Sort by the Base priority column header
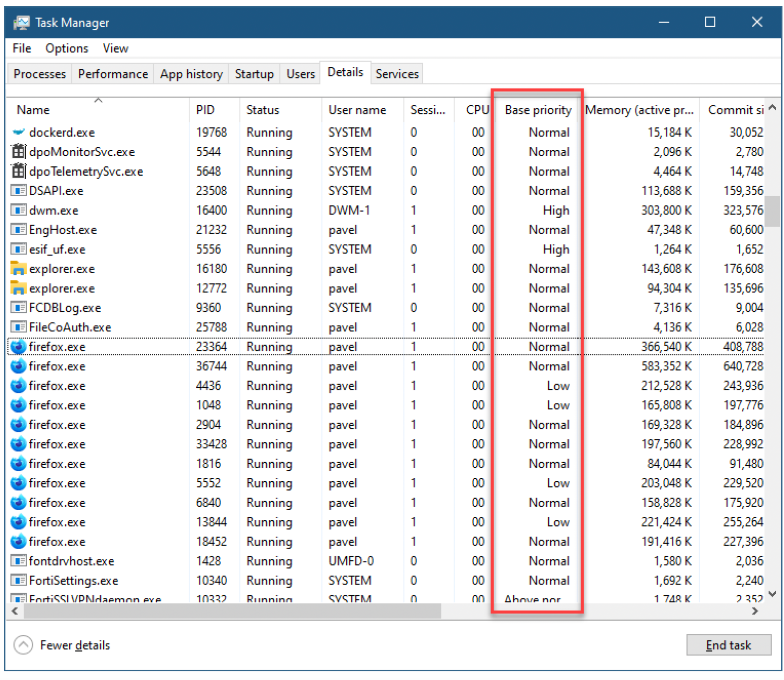The width and height of the screenshot is (784, 680). (x=538, y=109)
